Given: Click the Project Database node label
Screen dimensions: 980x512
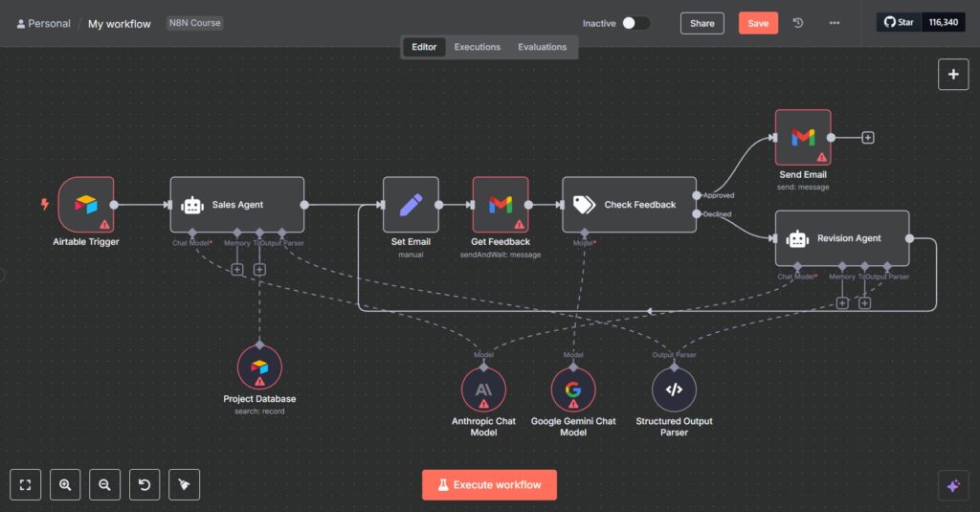Looking at the screenshot, I should [x=259, y=399].
